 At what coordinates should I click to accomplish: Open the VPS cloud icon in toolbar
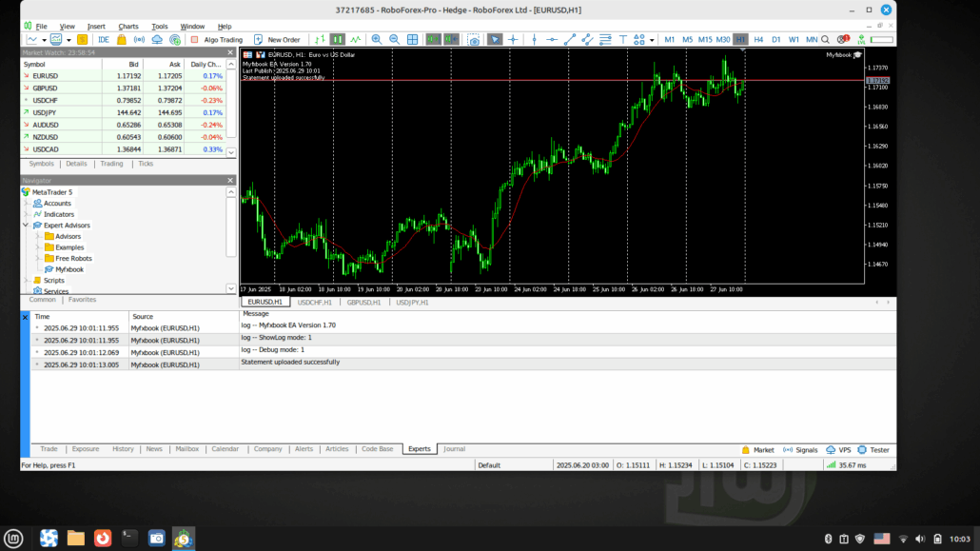pyautogui.click(x=157, y=39)
